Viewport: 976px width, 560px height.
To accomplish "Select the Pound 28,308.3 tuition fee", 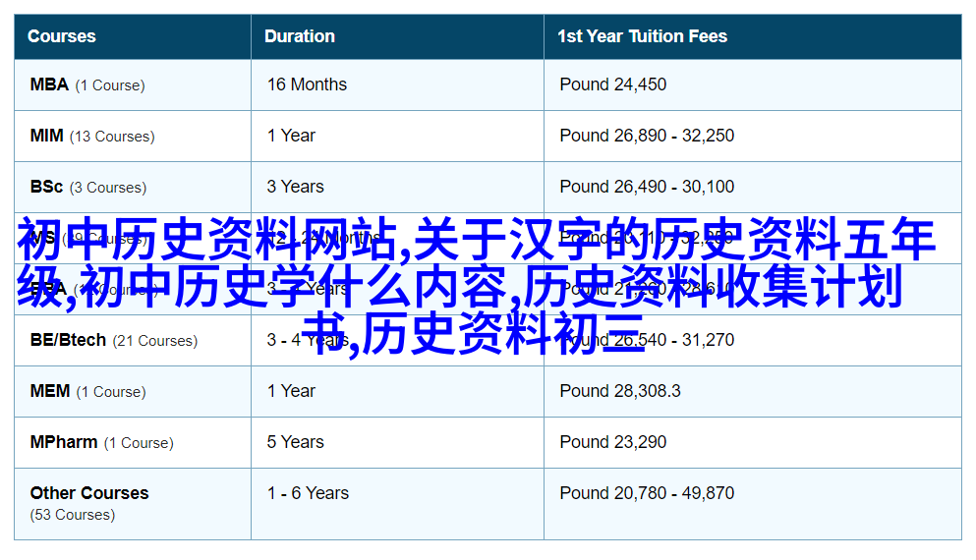I will click(x=619, y=391).
